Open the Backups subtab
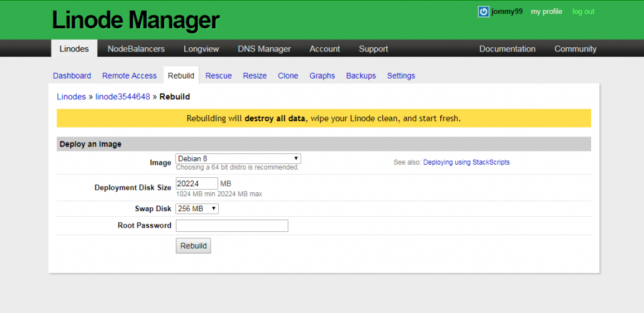 click(361, 76)
